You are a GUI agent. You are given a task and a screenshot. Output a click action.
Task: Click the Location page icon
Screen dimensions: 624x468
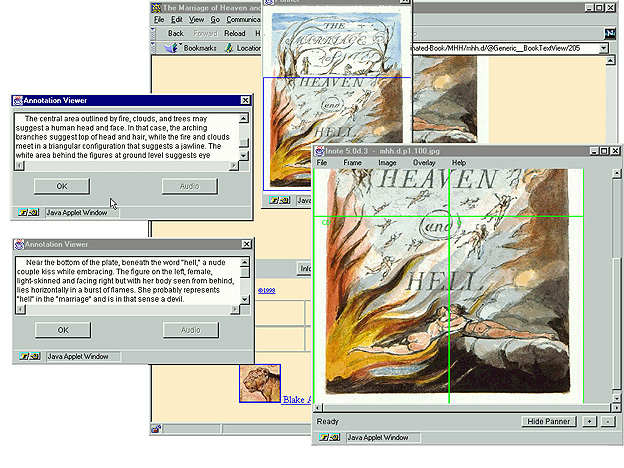coord(228,48)
